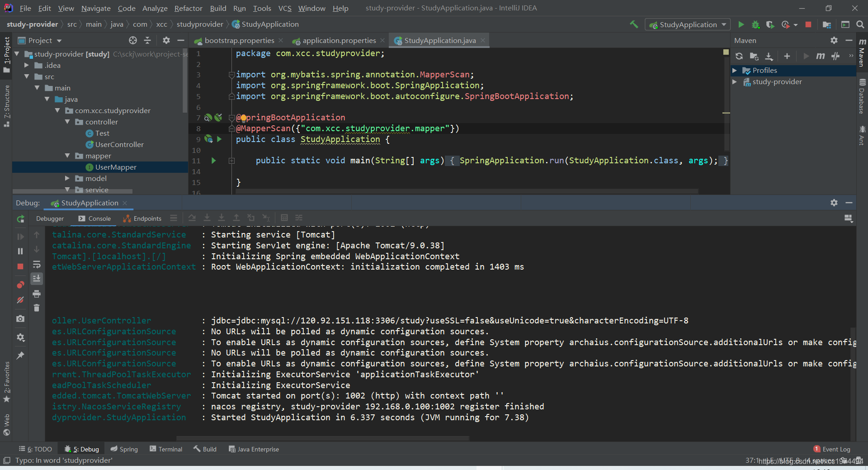Take a thread dump with the camera icon

tap(20, 319)
